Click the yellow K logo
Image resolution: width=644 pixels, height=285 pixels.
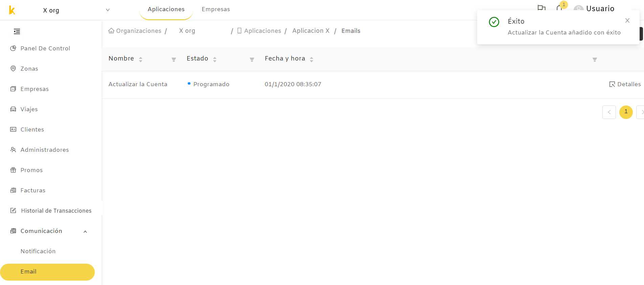(12, 10)
